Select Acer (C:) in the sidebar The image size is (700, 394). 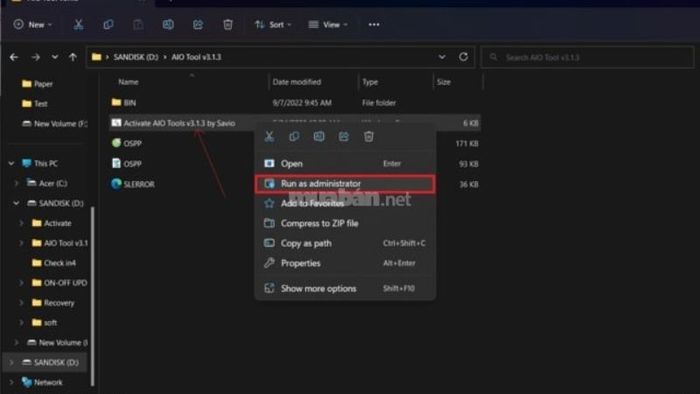47,183
